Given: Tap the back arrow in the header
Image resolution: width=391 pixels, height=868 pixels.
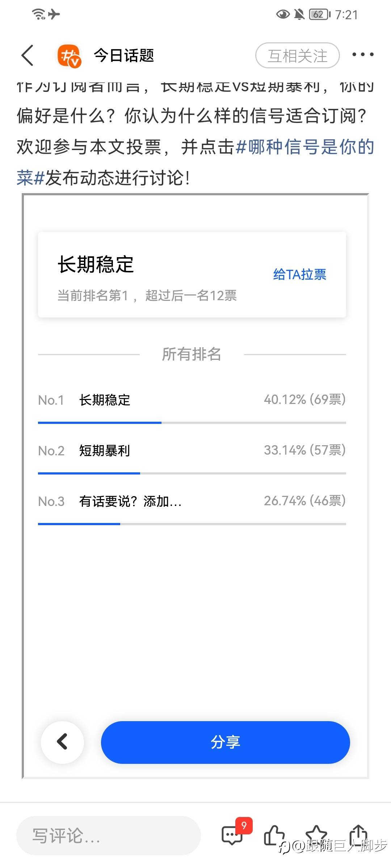Looking at the screenshot, I should click(28, 55).
